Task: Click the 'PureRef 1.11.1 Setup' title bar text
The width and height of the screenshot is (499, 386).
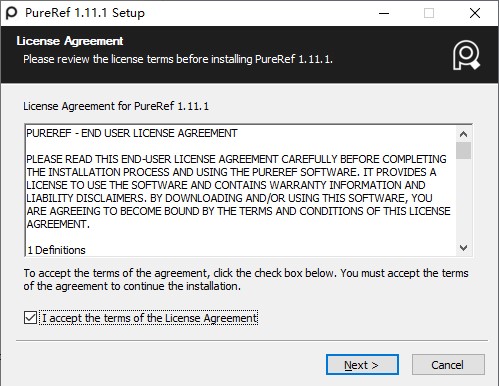Action: point(85,13)
